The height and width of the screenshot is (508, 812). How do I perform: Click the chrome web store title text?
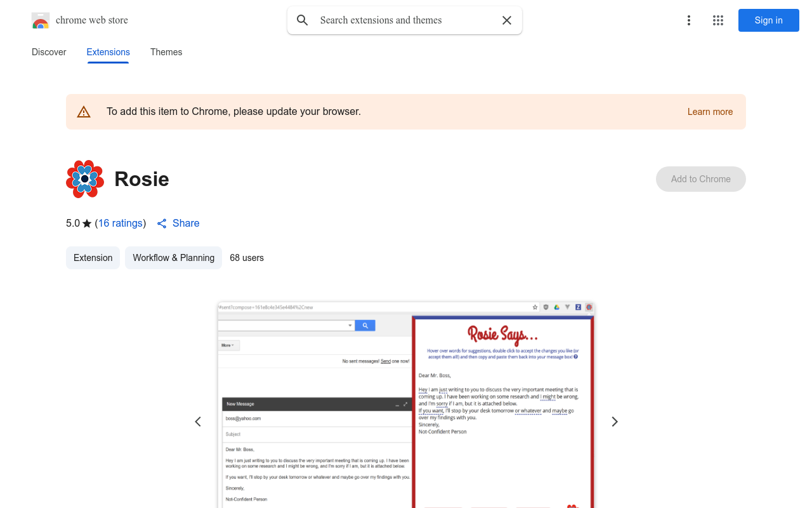[x=92, y=20]
